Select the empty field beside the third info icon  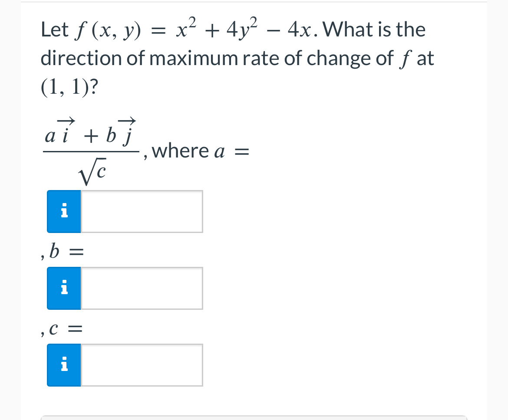coord(142,365)
